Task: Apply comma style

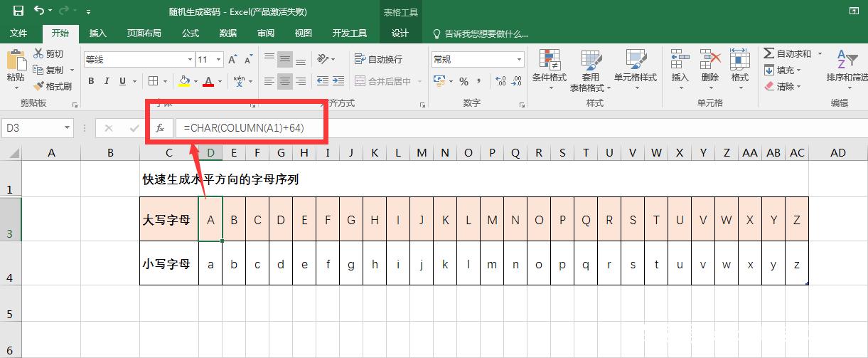Action: point(480,81)
